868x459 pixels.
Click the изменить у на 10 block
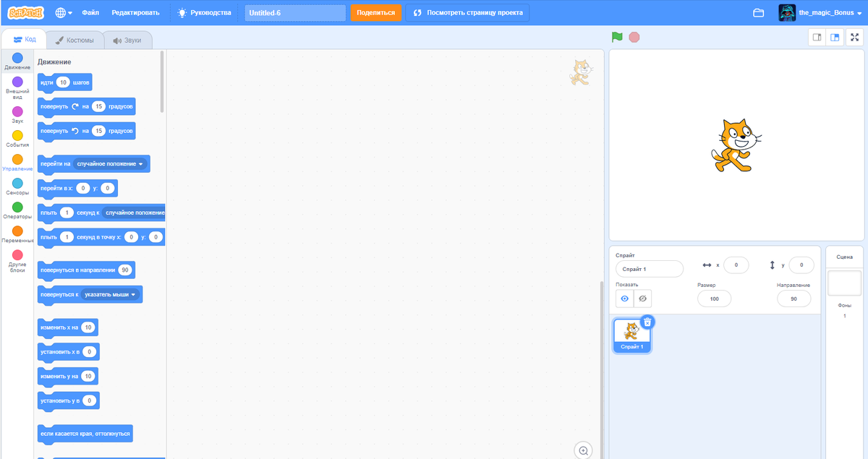67,376
